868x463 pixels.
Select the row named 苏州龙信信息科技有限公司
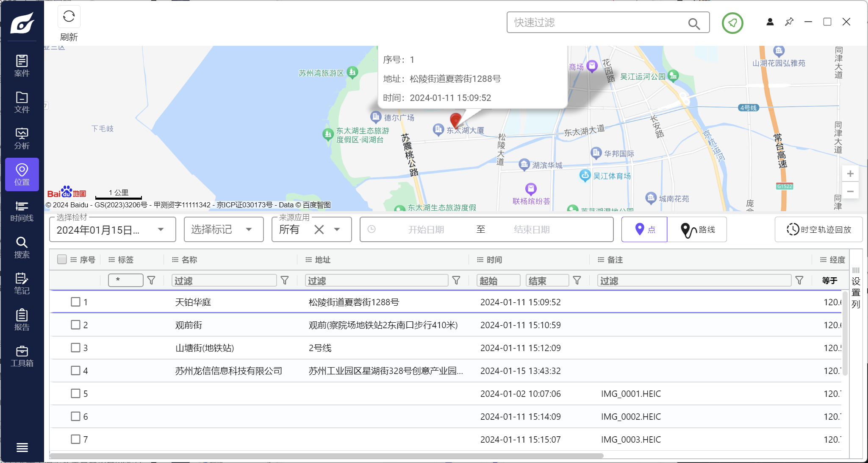(x=446, y=371)
